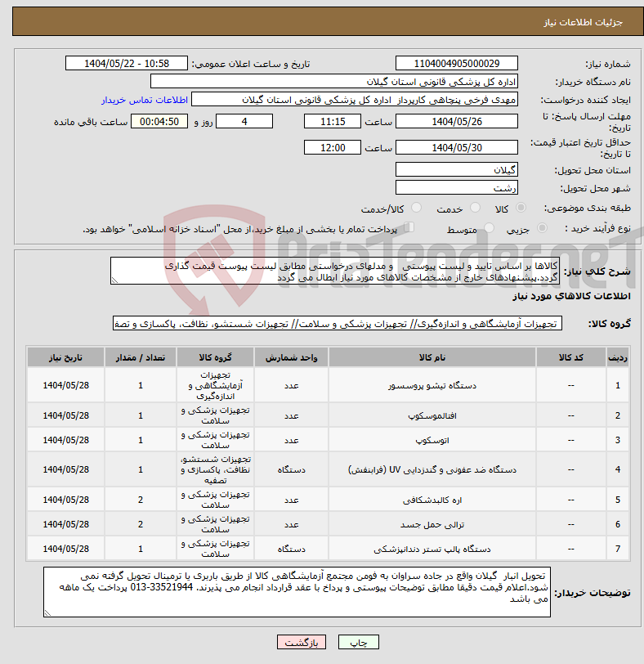Click the item name اره کالبدشکافی
This screenshot has width=644, height=664.
432,500
